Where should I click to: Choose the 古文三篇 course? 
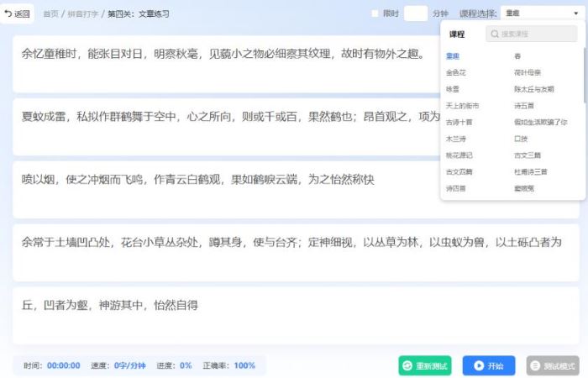528,155
